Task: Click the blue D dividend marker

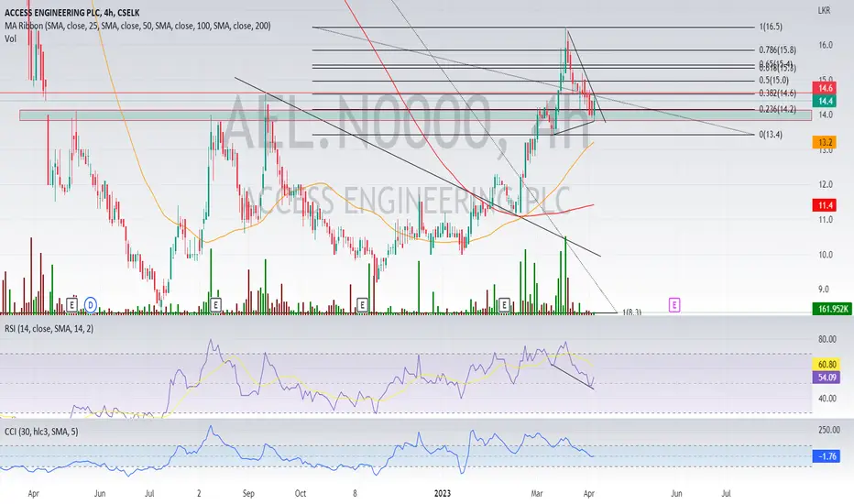Action: (91, 305)
